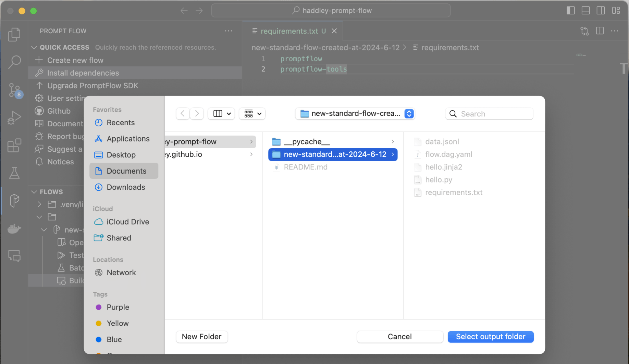This screenshot has height=364, width=629.
Task: Open the Prompt Flow activity bar icon
Action: 14,201
